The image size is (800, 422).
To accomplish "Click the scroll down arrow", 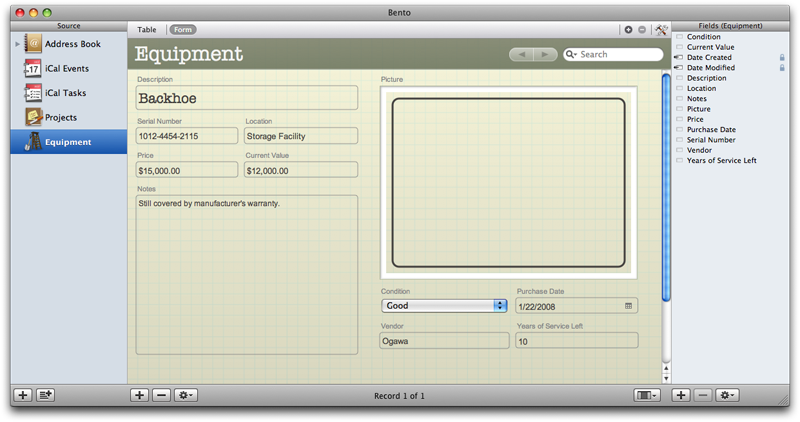I will [666, 379].
